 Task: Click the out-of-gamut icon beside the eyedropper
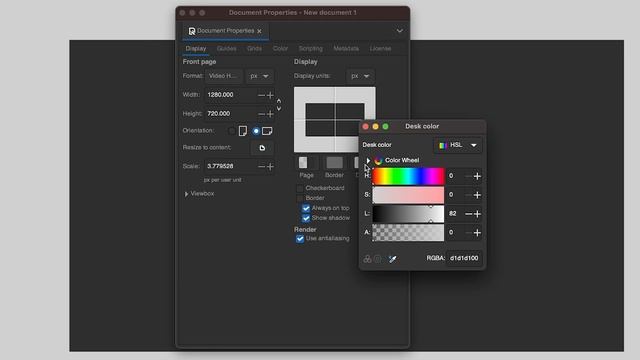point(378,259)
